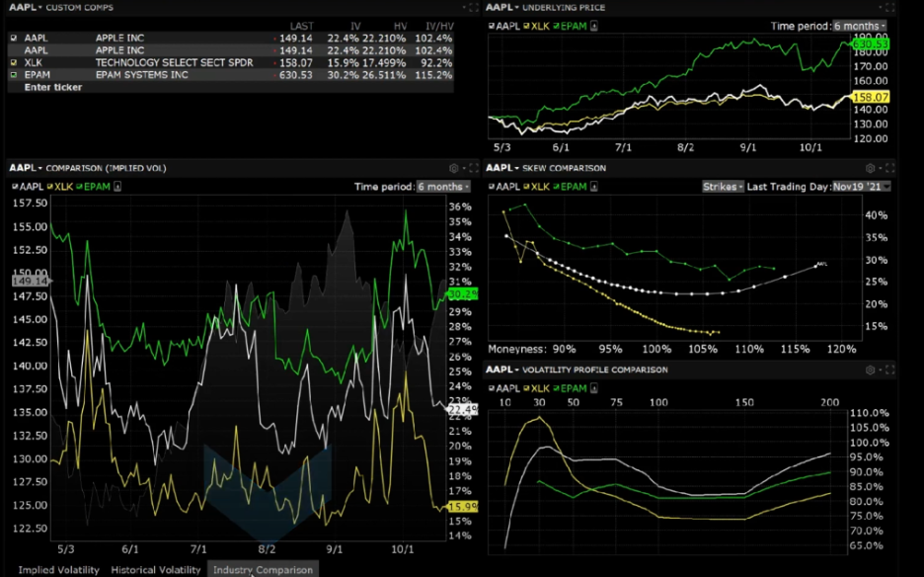Hide EPAM line in Implied Vol comparison chart
Image resolution: width=924 pixels, height=577 pixels.
(80, 187)
